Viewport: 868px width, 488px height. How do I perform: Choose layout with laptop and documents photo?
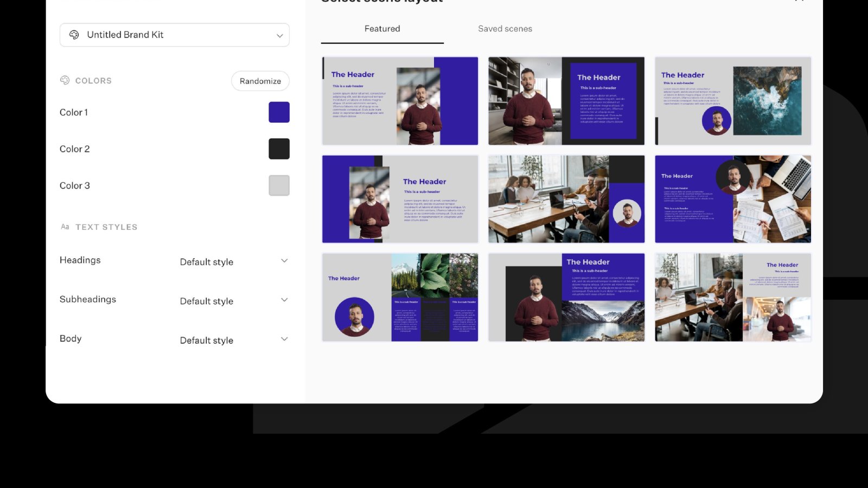coord(732,199)
